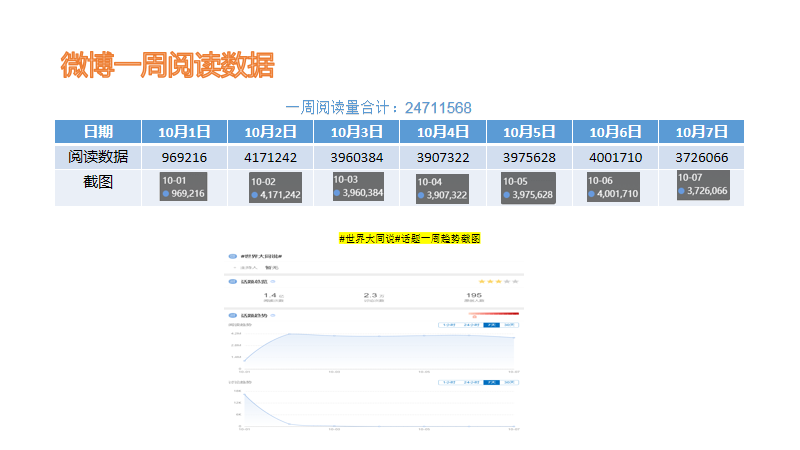Click the 阅读数据 row label
This screenshot has width=800, height=450.
coord(98,157)
